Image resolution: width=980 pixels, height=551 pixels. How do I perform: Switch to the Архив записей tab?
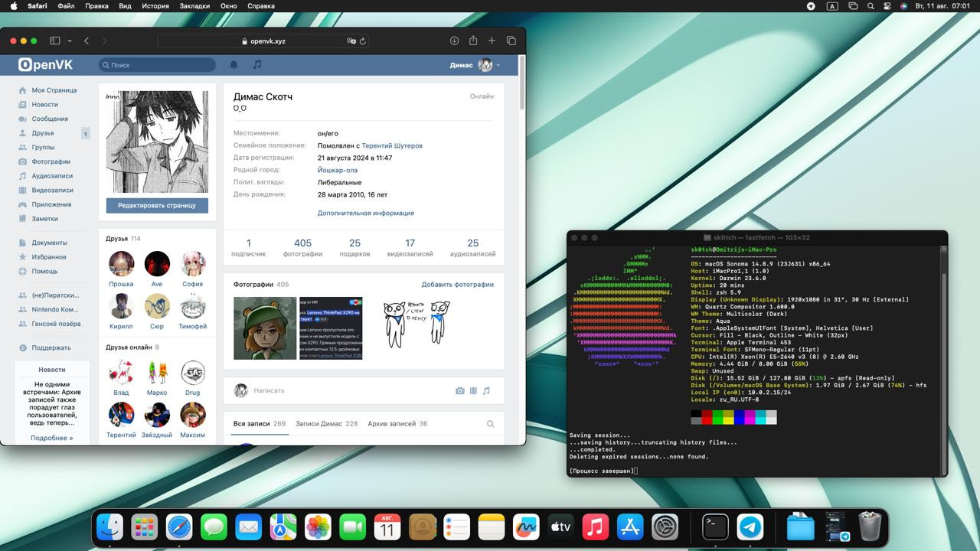397,423
